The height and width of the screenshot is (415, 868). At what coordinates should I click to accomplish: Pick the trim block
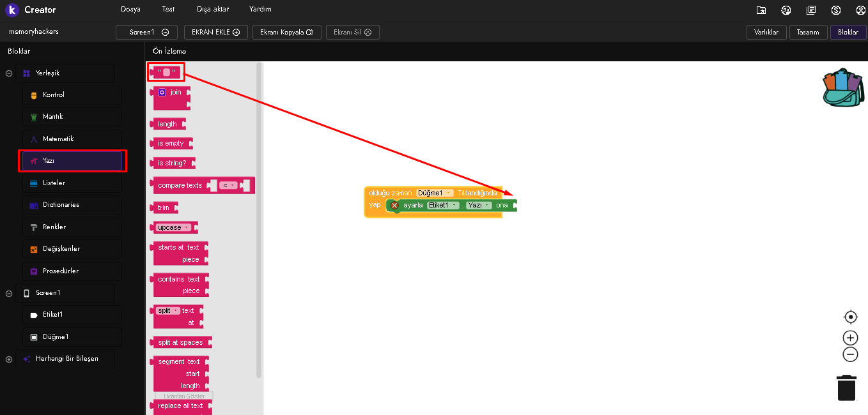tap(164, 208)
